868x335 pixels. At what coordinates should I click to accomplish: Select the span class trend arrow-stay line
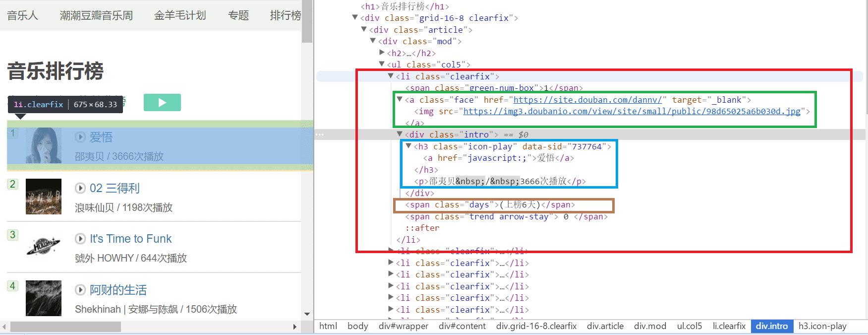point(506,216)
